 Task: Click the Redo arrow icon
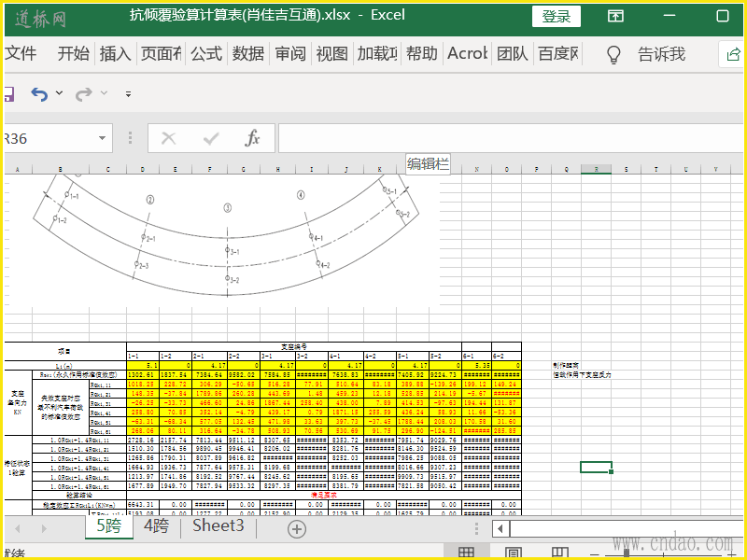pos(84,93)
